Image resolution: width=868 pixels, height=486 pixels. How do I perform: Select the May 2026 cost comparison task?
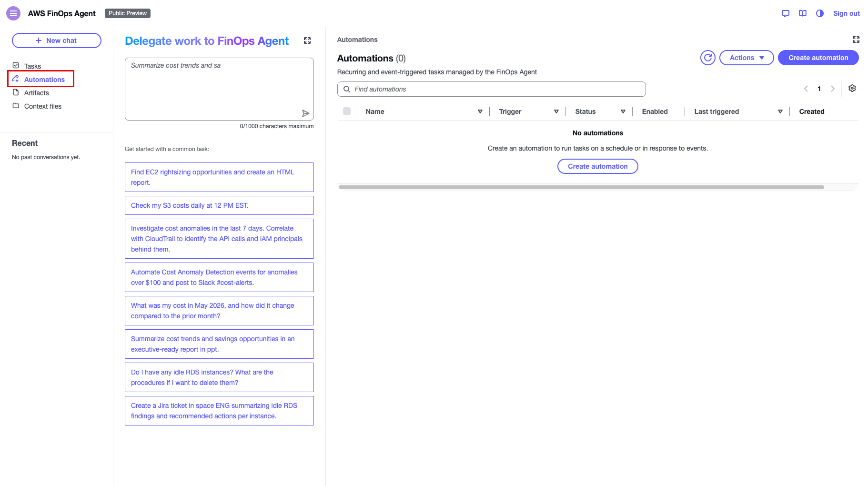click(x=219, y=311)
